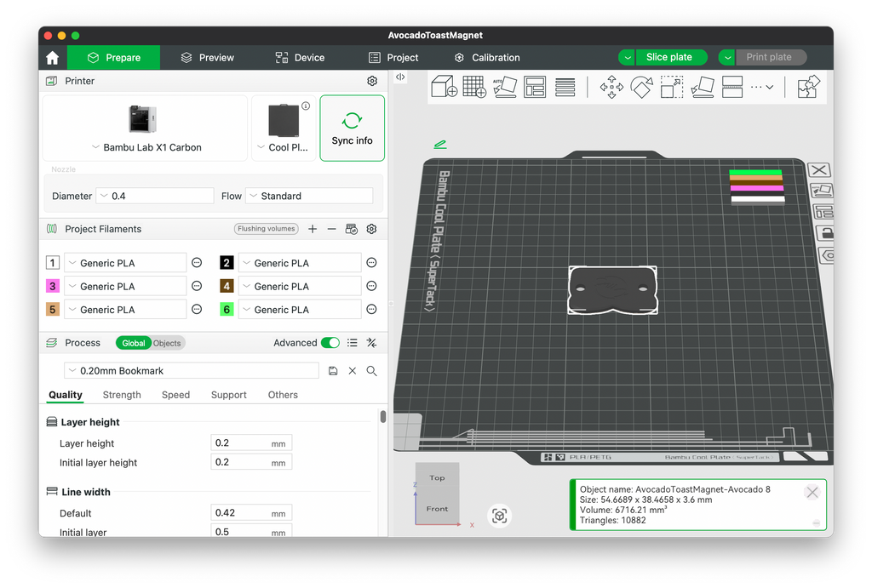Switch to the Device tab

click(x=300, y=58)
